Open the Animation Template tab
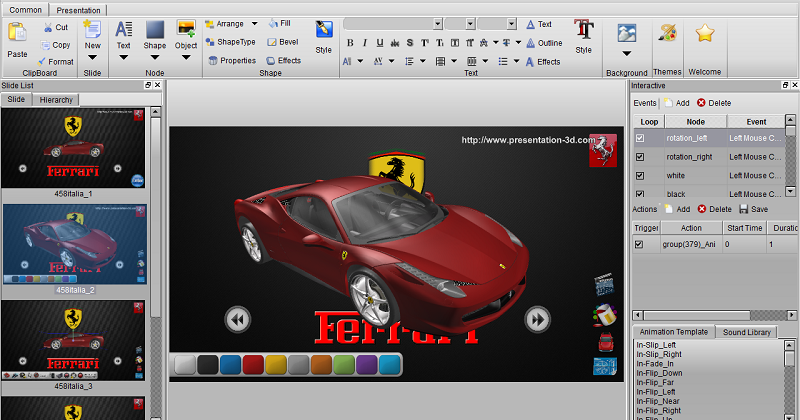800x420 pixels. click(x=673, y=332)
